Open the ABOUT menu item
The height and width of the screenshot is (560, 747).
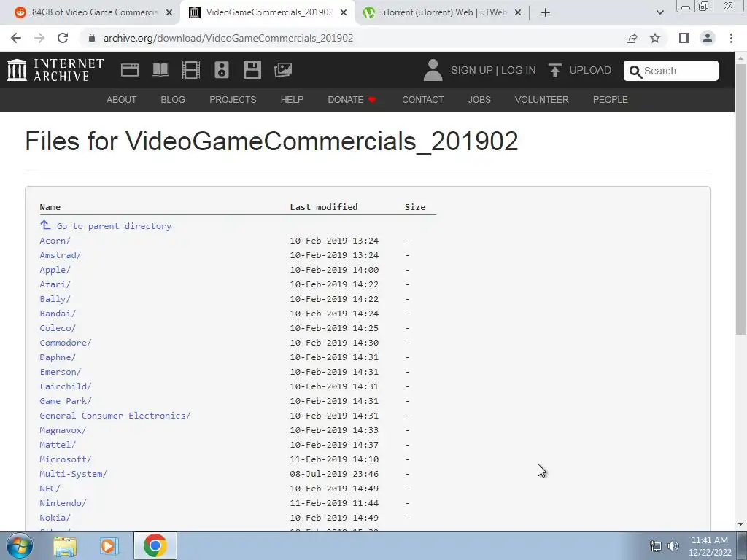tap(122, 99)
